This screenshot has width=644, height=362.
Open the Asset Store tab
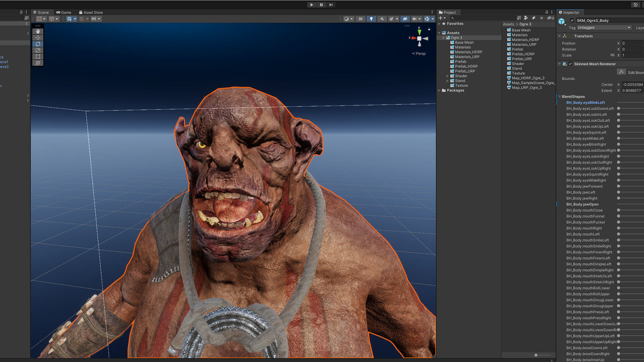click(x=91, y=12)
